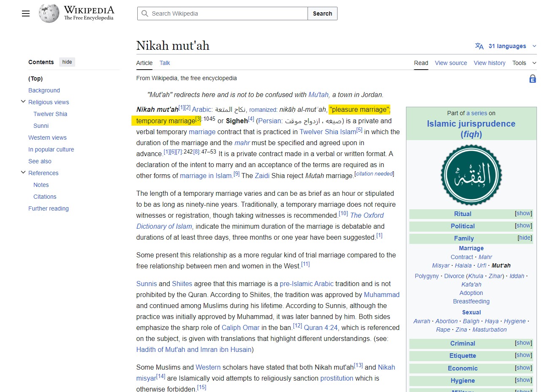Jump to See also section
The image size is (542, 392).
click(x=40, y=161)
